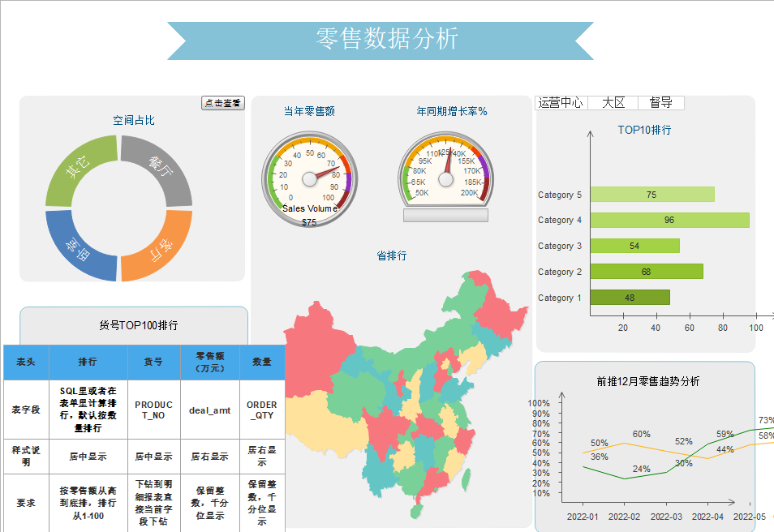Click the 24% data label on trend chart
This screenshot has width=774, height=532.
click(641, 469)
